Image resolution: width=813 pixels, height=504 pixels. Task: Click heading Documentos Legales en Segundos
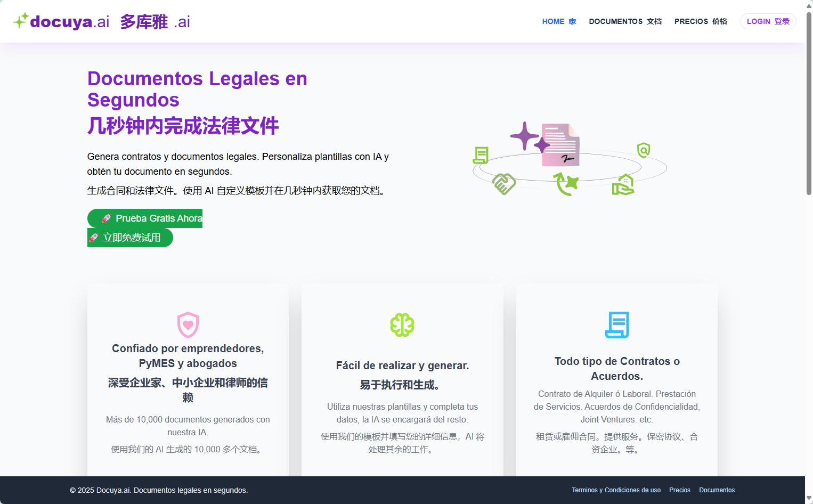click(197, 89)
